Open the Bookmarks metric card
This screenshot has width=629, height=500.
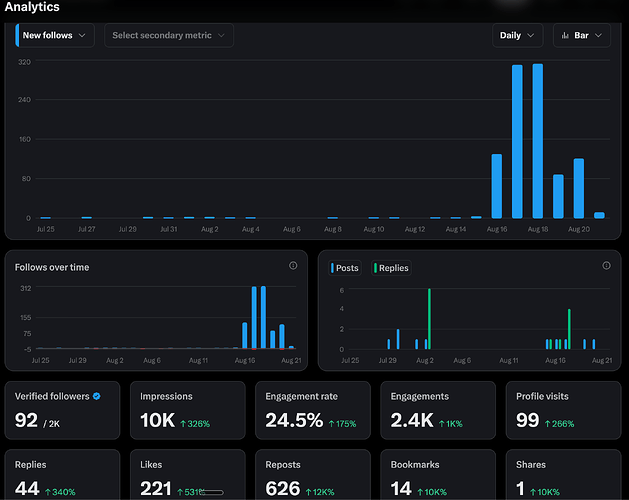(x=438, y=475)
